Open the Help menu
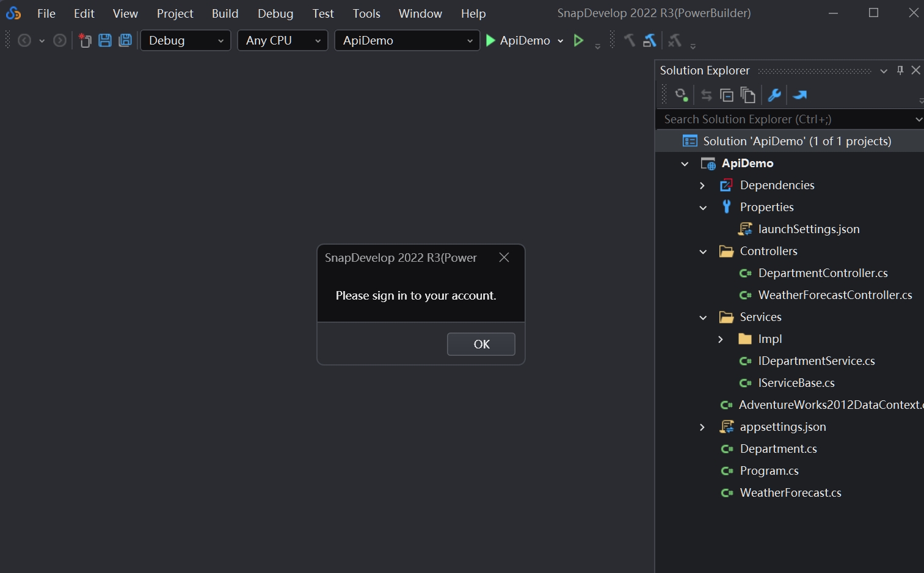This screenshot has width=924, height=573. [x=473, y=13]
